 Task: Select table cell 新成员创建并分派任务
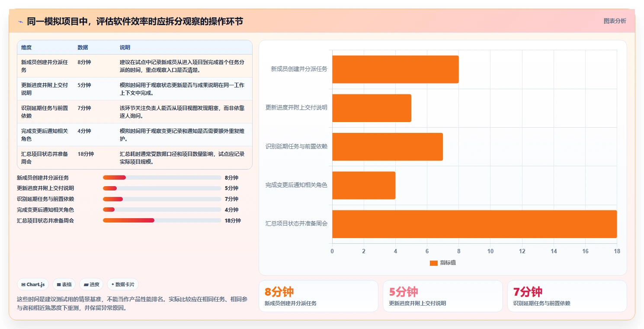(x=45, y=66)
